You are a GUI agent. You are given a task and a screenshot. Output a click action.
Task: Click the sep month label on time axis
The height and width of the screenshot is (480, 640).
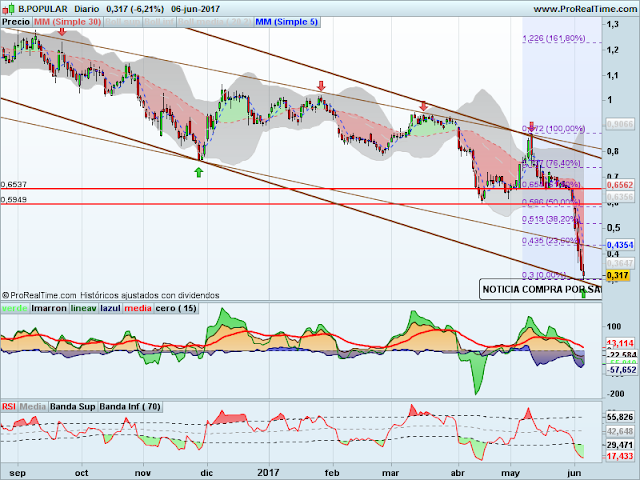[x=17, y=473]
